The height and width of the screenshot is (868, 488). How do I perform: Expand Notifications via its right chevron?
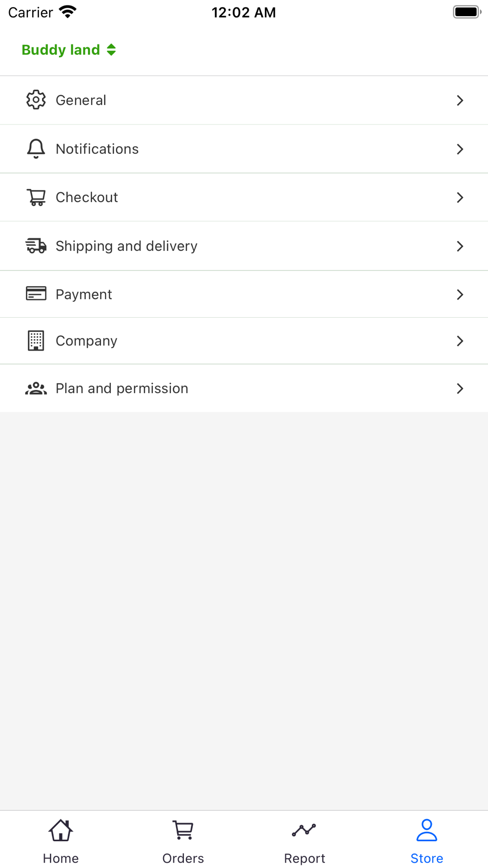coord(460,149)
